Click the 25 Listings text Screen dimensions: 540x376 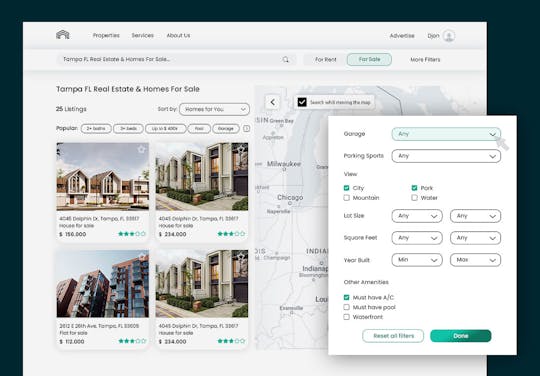pos(71,109)
